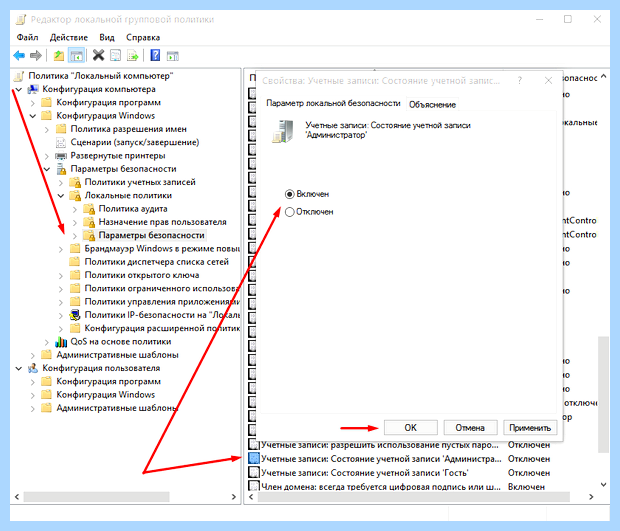620x531 pixels.
Task: Click the policy list vertical scrollbar
Action: (x=603, y=394)
